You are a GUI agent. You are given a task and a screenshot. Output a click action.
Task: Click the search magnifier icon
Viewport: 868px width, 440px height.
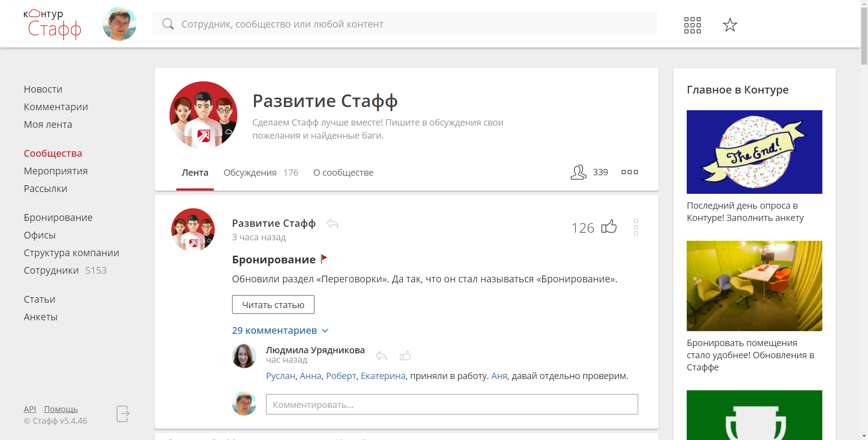[x=168, y=24]
